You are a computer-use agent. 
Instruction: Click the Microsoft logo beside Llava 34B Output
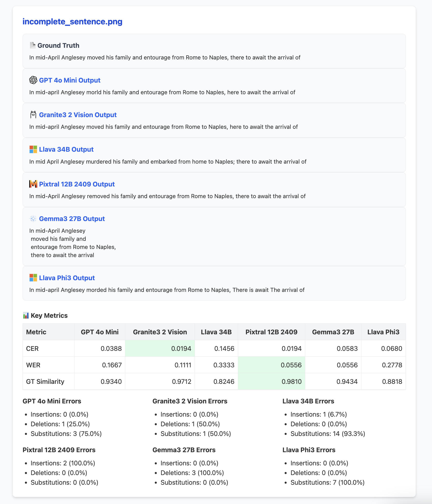point(33,149)
